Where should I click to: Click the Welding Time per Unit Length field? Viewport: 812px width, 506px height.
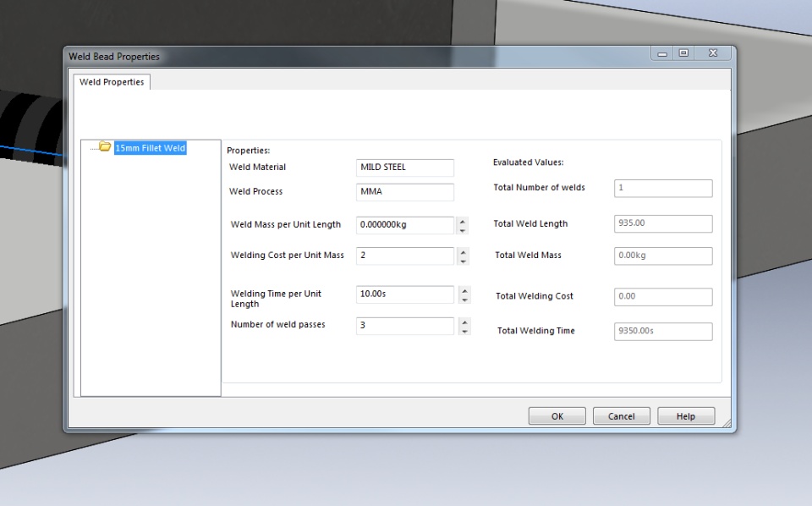tap(405, 294)
